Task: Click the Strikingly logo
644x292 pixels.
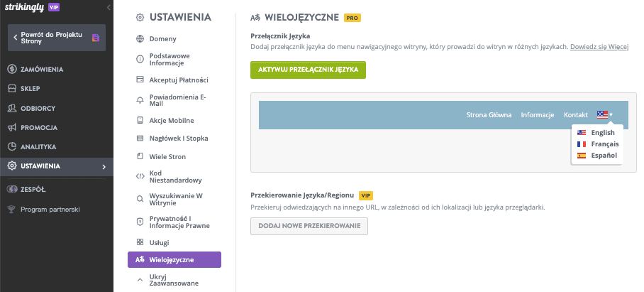Action: (x=24, y=7)
